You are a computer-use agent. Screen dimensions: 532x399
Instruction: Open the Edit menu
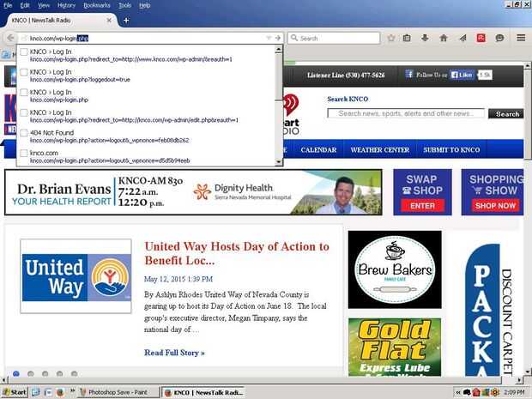(x=25, y=5)
